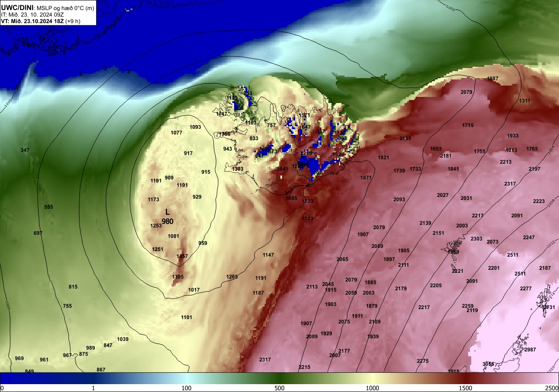Screen dimensions: 559x392
Task: Click the 1039 height value
Action: pyautogui.click(x=123, y=339)
